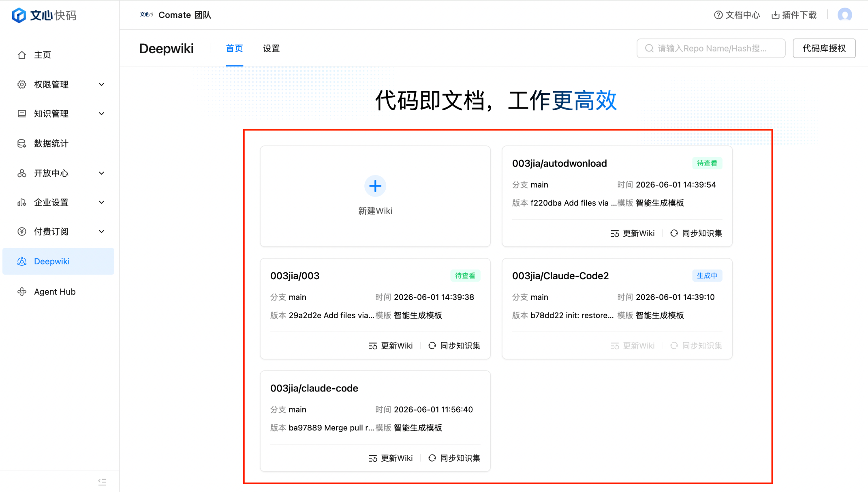This screenshot has width=868, height=492.
Task: Click the 代码库授权 button
Action: pyautogui.click(x=824, y=49)
